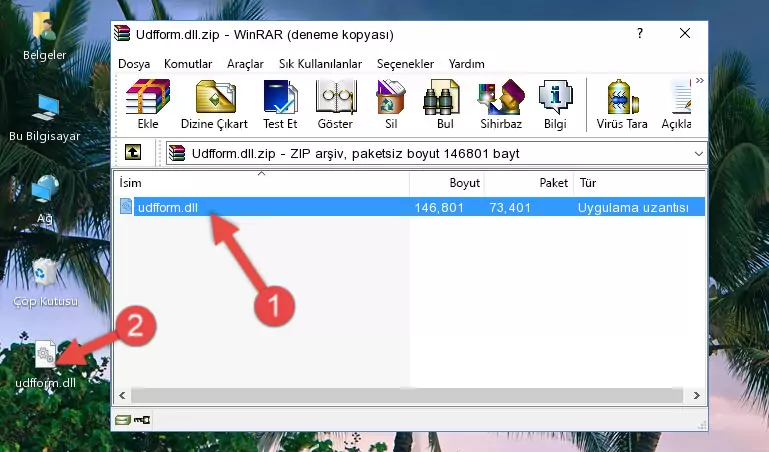Viewport: 769px width, 452px height.
Task: Close the WinRAR window
Action: click(x=685, y=33)
